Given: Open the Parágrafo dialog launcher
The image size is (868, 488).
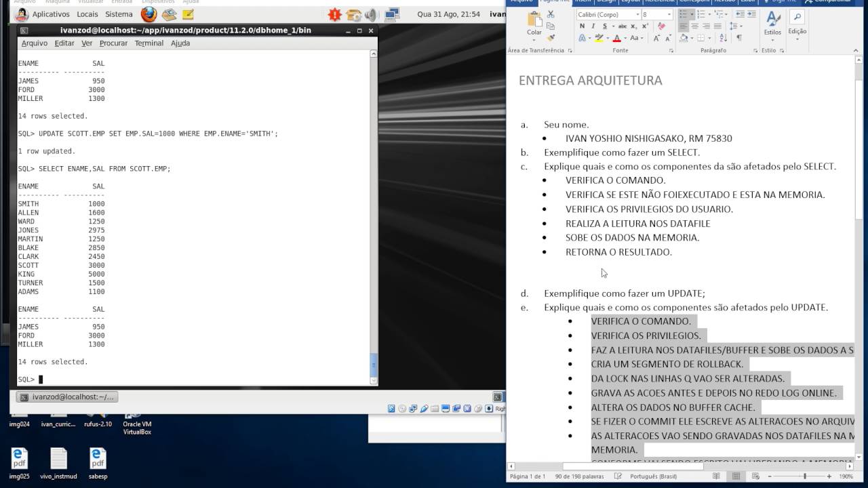Looking at the screenshot, I should (x=755, y=51).
